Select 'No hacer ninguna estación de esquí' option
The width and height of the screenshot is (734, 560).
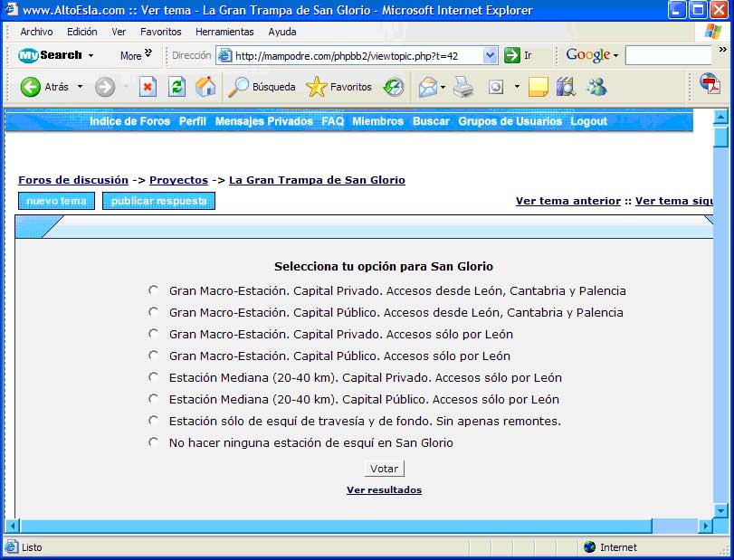pyautogui.click(x=154, y=442)
